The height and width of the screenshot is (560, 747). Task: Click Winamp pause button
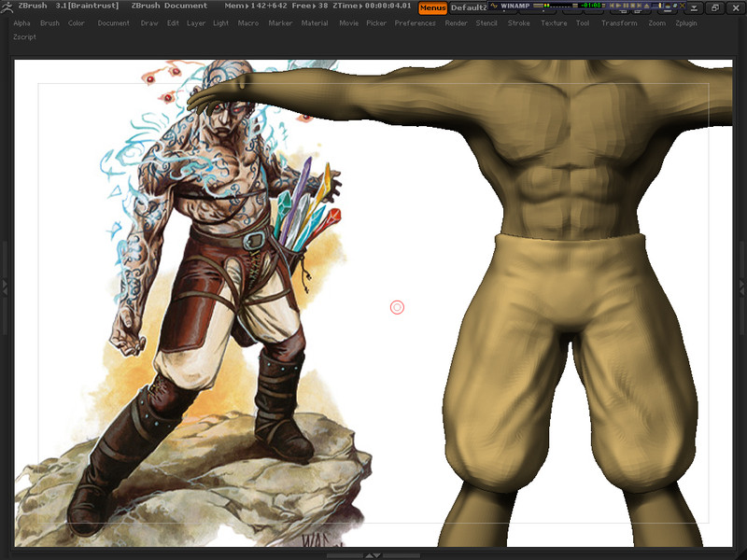(626, 6)
